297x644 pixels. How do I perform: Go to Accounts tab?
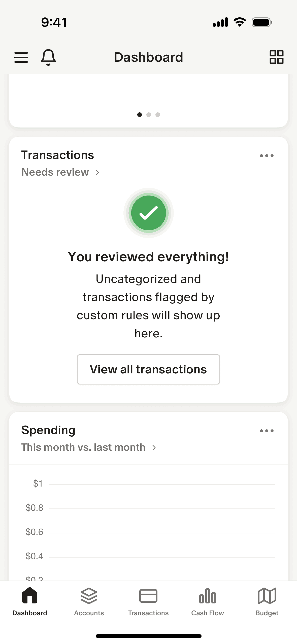(89, 601)
